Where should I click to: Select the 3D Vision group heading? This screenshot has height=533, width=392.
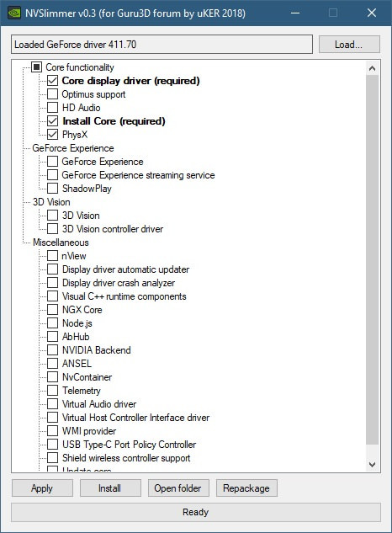click(51, 202)
